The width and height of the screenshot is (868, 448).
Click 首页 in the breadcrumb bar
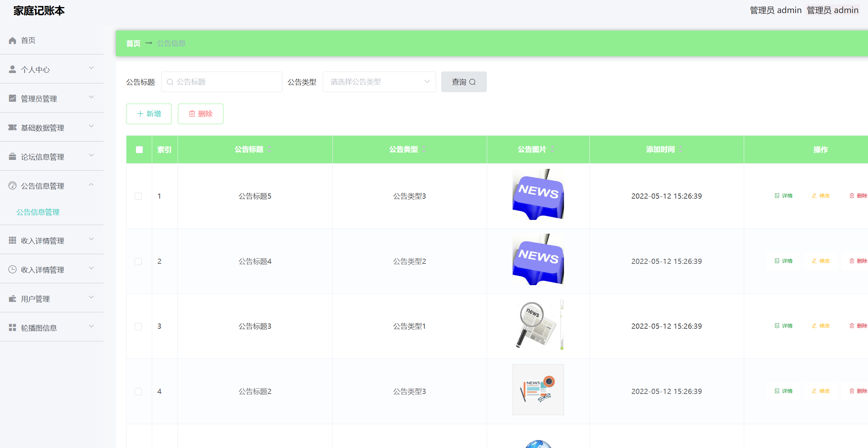133,43
